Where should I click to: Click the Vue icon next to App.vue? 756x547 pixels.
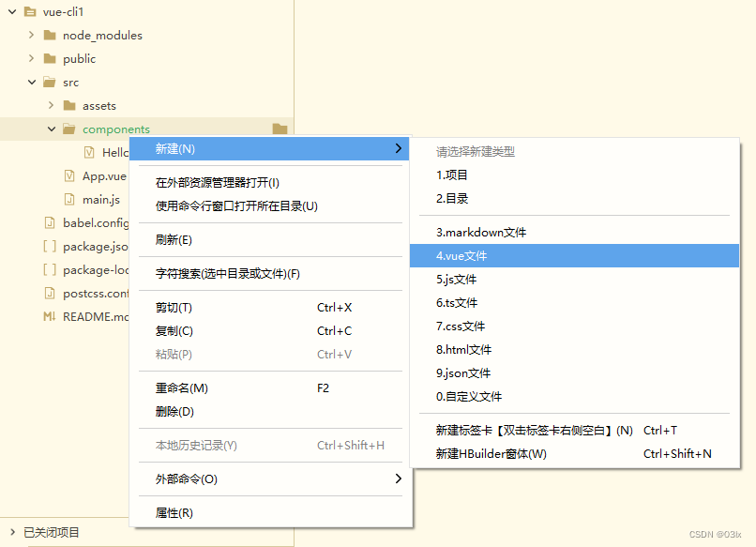point(70,175)
